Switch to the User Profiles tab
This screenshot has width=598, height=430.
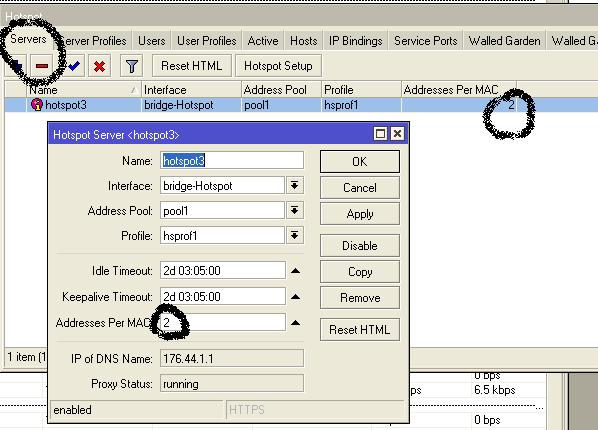[x=206, y=41]
